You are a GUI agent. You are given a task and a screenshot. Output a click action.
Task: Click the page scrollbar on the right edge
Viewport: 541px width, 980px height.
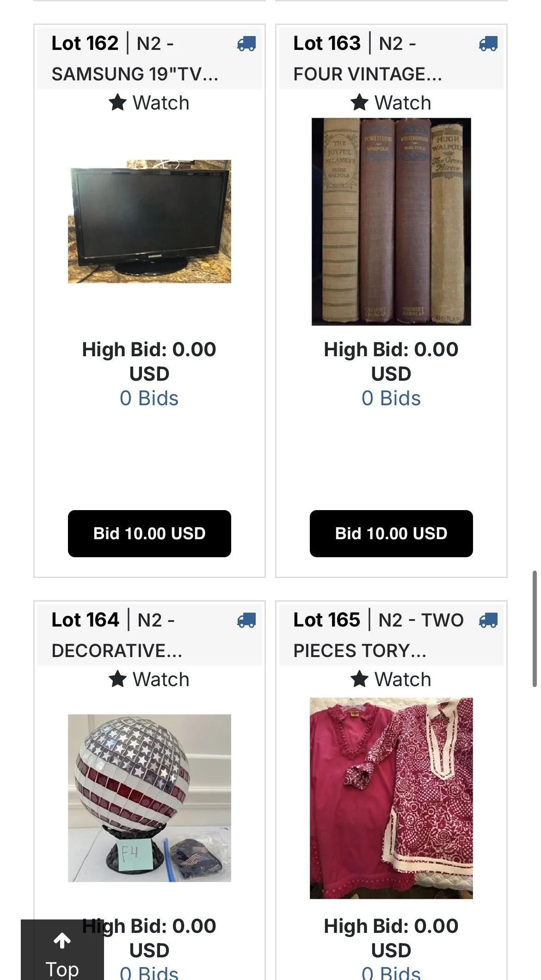coord(535,629)
